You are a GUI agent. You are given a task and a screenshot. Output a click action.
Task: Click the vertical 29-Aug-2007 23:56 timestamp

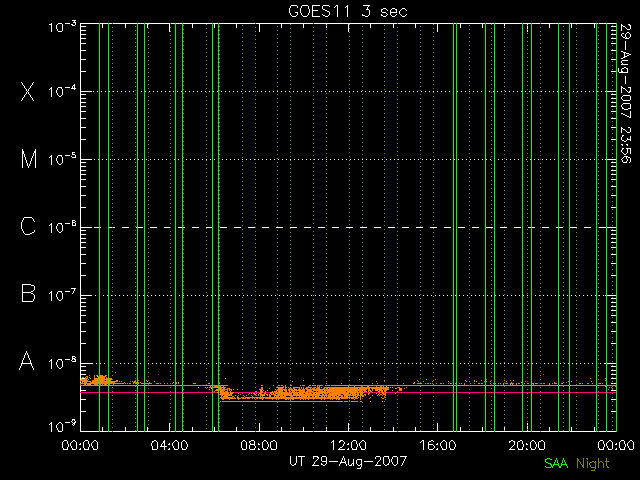(625, 93)
